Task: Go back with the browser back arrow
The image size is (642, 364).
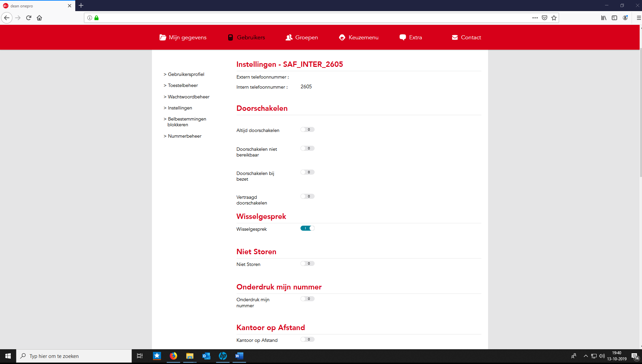Action: pyautogui.click(x=7, y=18)
